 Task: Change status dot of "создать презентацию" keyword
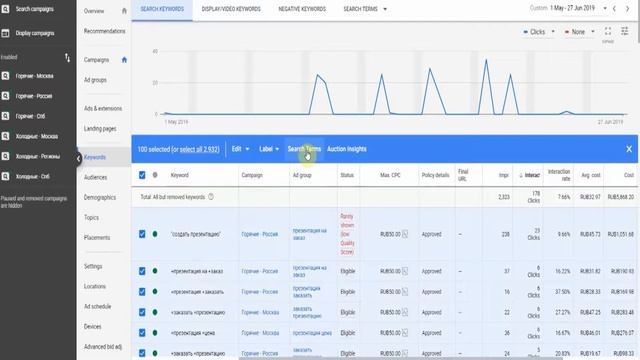click(x=155, y=234)
